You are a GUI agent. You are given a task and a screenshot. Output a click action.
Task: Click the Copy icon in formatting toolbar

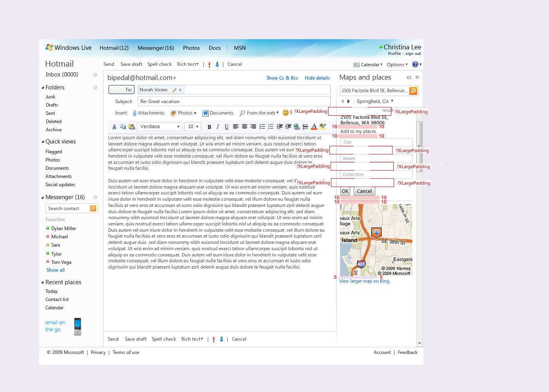[x=123, y=127]
